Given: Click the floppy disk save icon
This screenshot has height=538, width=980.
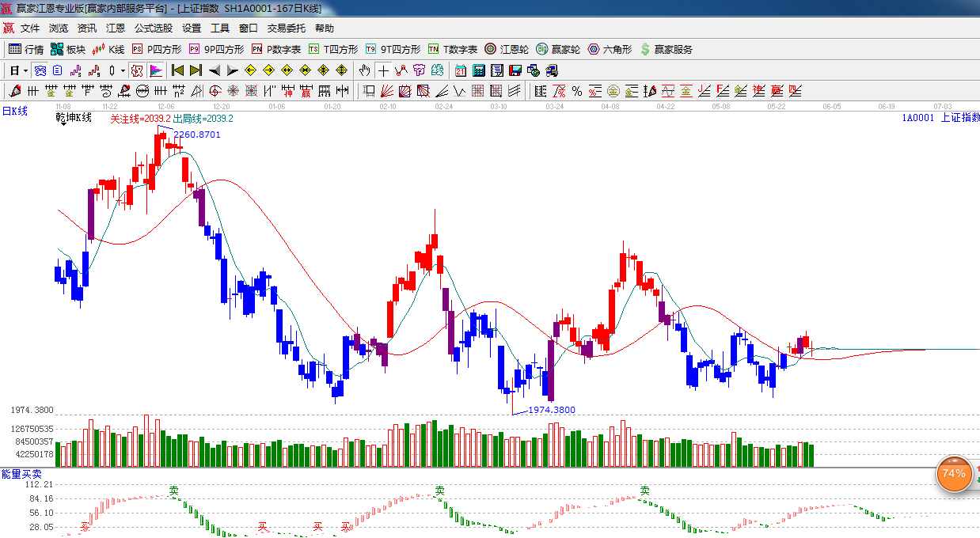Looking at the screenshot, I should point(515,70).
